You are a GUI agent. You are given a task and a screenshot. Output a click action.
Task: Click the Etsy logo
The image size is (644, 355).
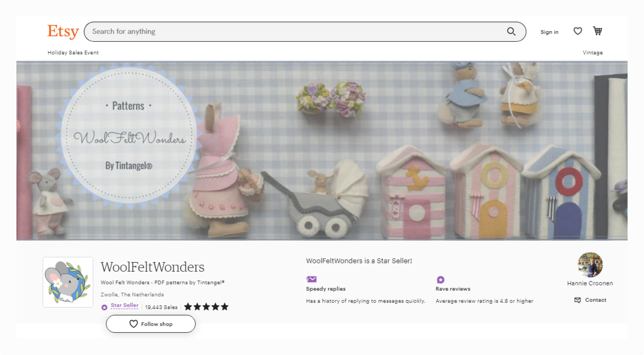(x=63, y=32)
